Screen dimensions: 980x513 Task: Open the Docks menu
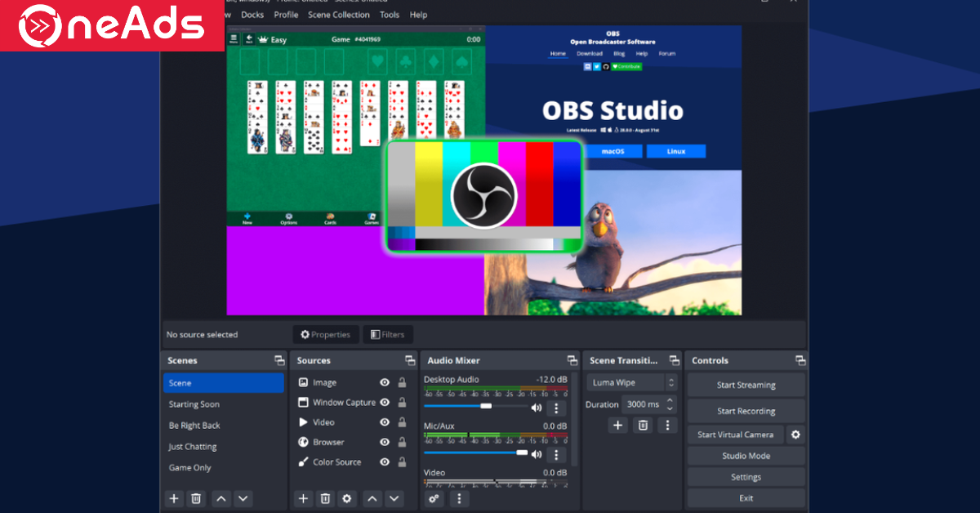[252, 15]
